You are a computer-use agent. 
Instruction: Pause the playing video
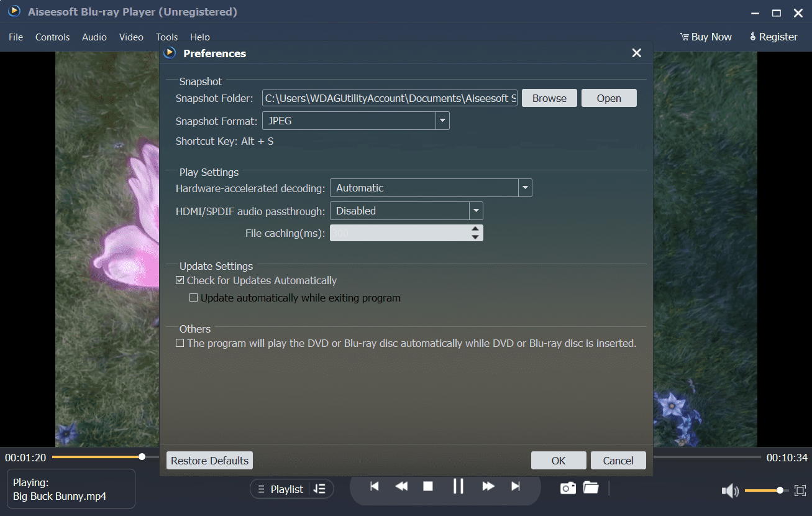[458, 486]
